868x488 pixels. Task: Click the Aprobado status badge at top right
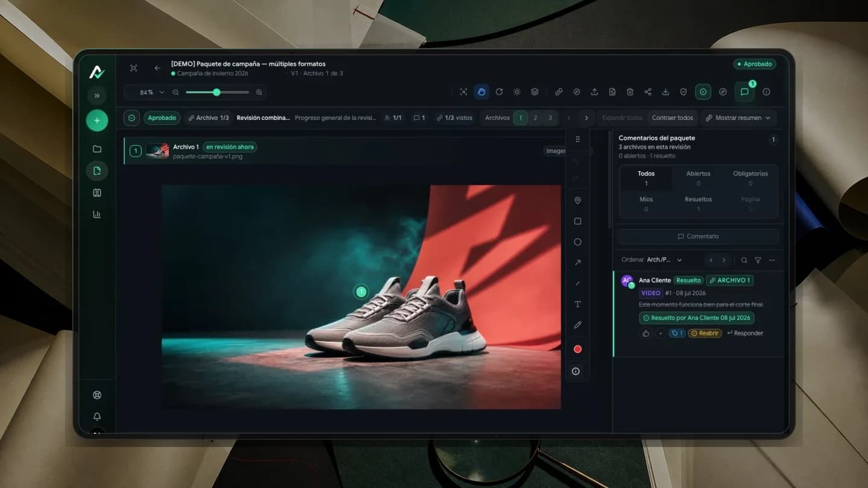pos(755,64)
